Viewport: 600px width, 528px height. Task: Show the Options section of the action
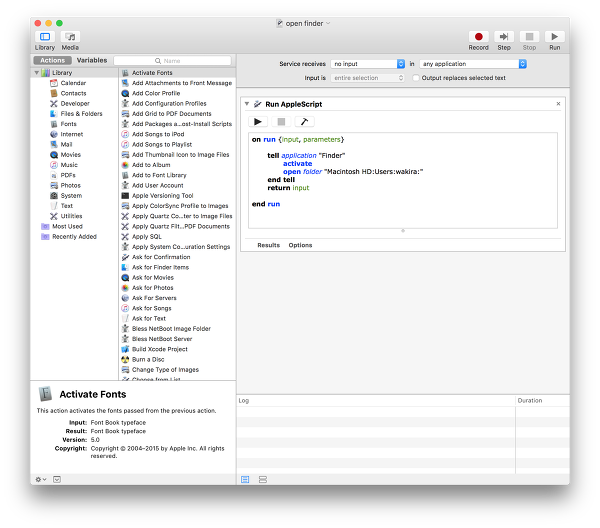[x=300, y=245]
